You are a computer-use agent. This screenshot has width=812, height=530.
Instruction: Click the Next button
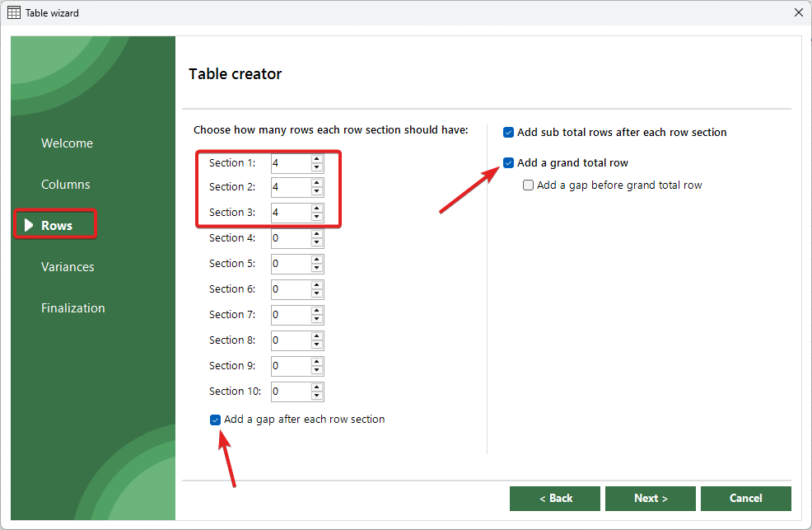pyautogui.click(x=650, y=499)
